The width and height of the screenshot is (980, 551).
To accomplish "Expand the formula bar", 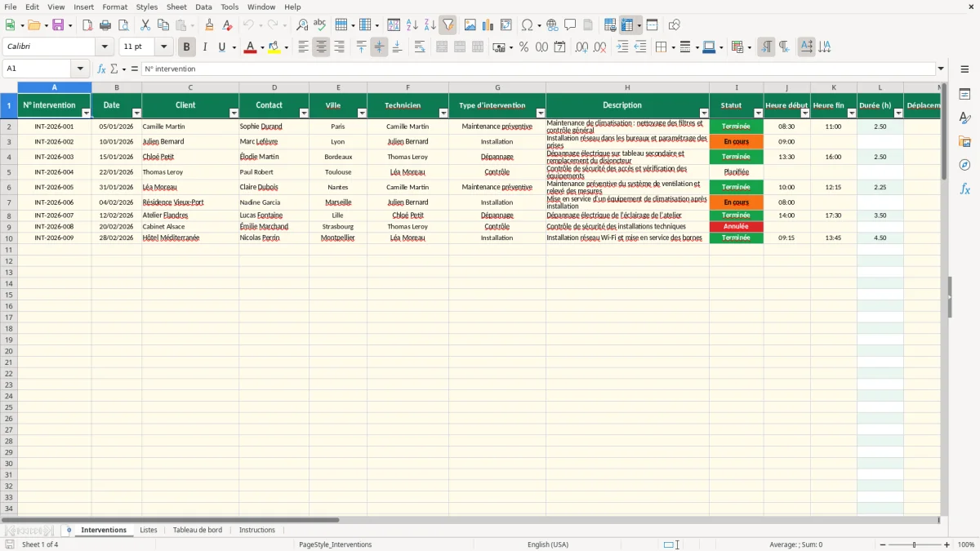I will tap(941, 69).
